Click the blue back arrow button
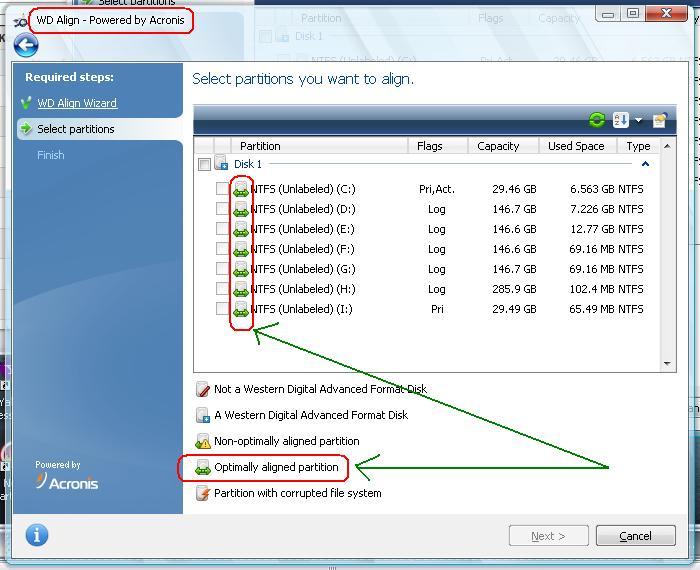The width and height of the screenshot is (700, 570). pos(26,46)
